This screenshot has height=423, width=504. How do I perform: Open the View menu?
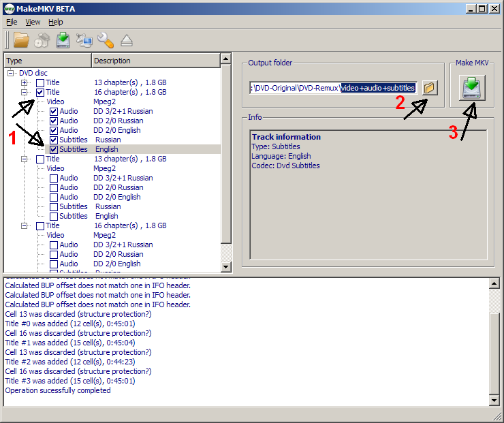[x=33, y=22]
